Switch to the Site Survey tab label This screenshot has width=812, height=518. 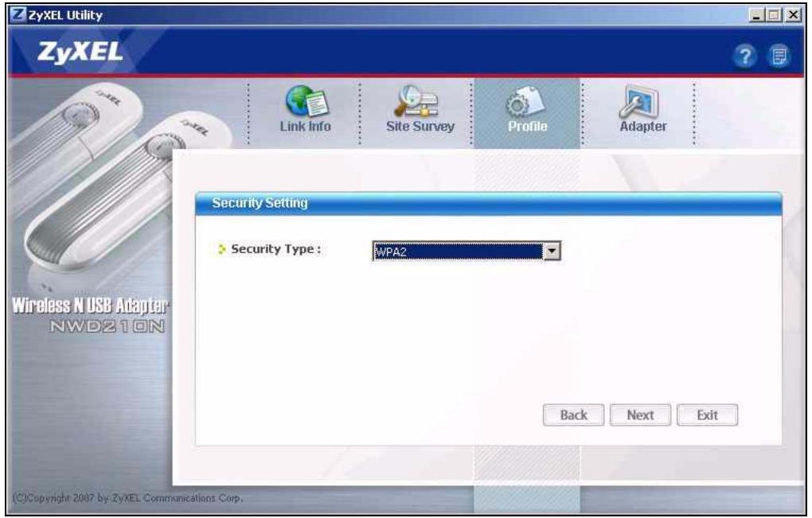click(420, 127)
